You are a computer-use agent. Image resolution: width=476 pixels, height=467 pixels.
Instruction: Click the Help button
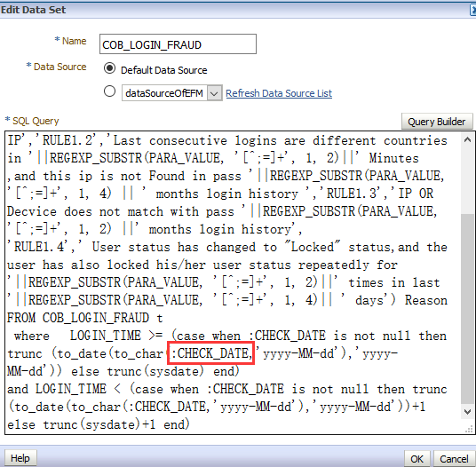point(20,458)
